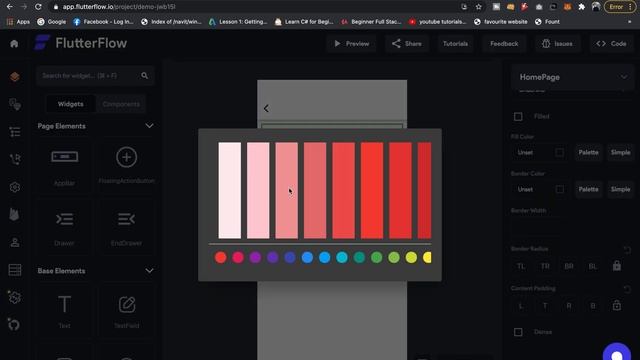Image resolution: width=640 pixels, height=360 pixels.
Task: Click the browser address bar
Action: 257,7
